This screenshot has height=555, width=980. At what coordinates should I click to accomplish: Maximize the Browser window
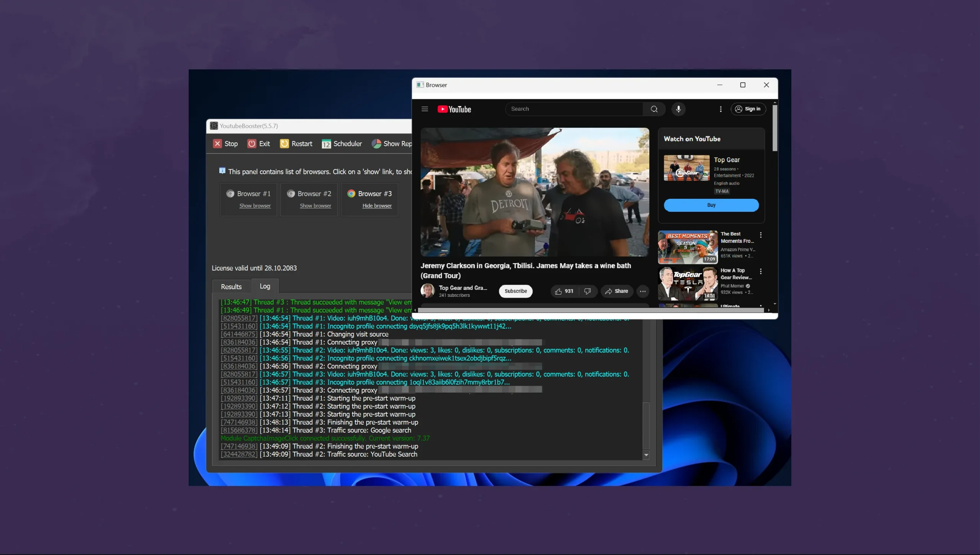[743, 85]
